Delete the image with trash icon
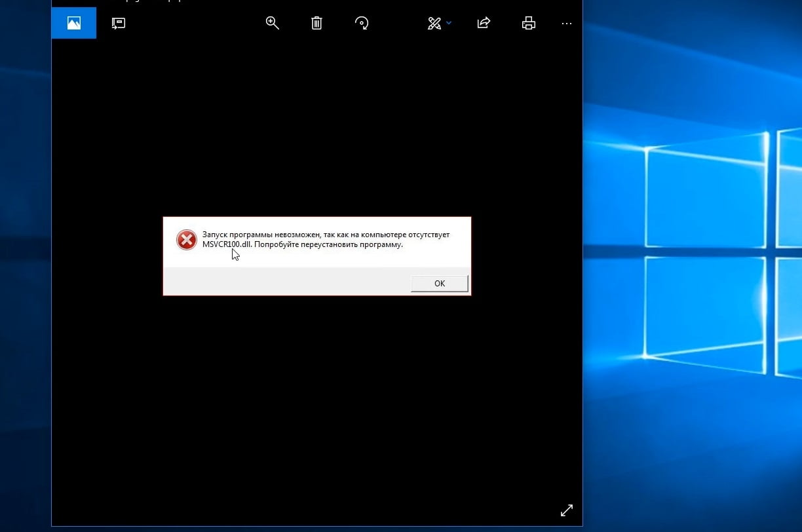The width and height of the screenshot is (802, 532). pos(316,23)
